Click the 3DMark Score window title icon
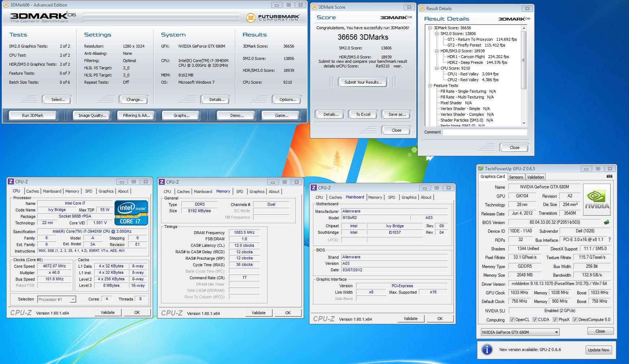The height and width of the screenshot is (364, 629). click(314, 7)
